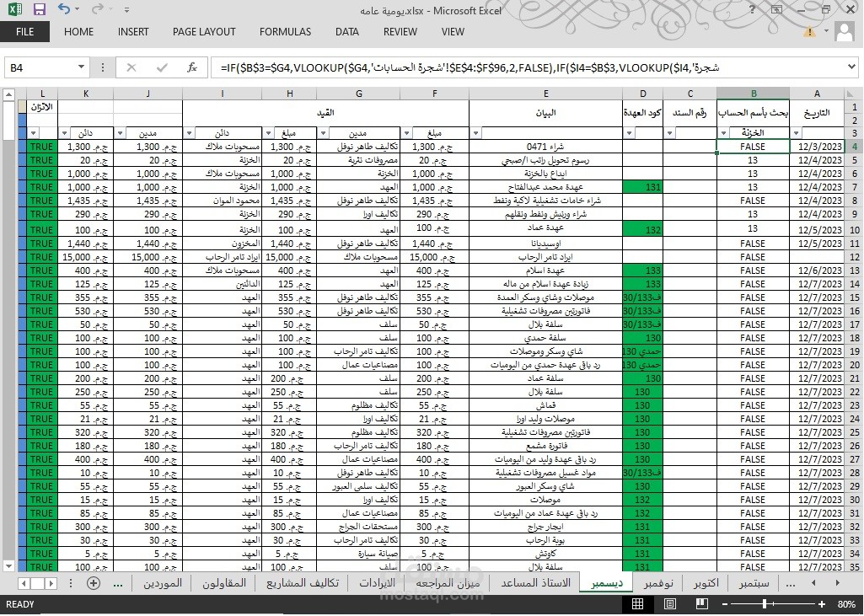Open the المقاولون sheet tab

(223, 583)
